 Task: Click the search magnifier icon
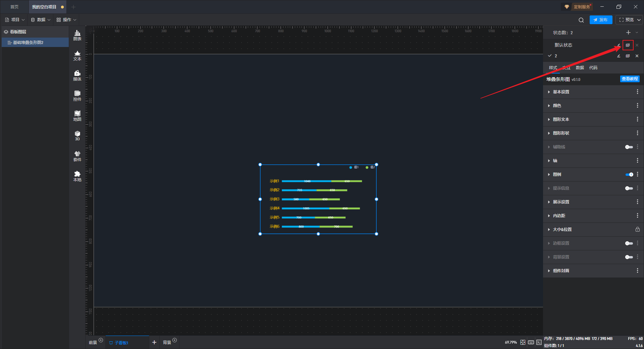click(x=581, y=20)
